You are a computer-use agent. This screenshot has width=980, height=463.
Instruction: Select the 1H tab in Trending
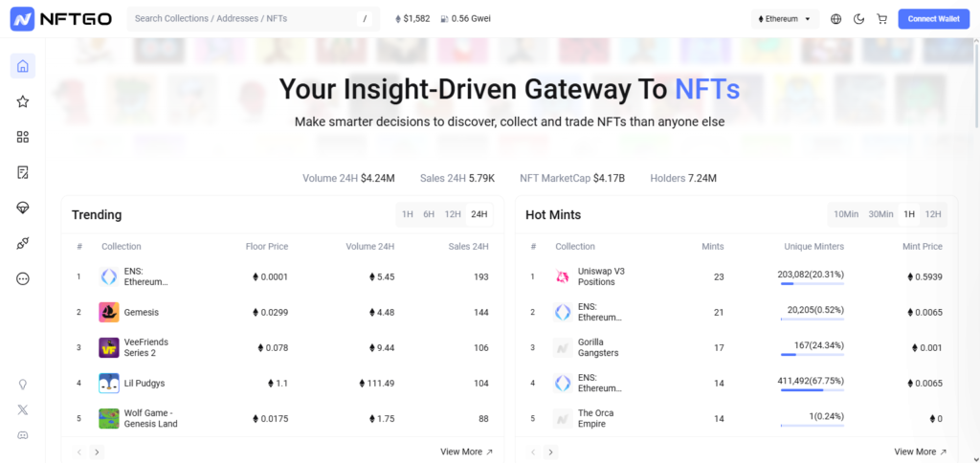point(408,214)
